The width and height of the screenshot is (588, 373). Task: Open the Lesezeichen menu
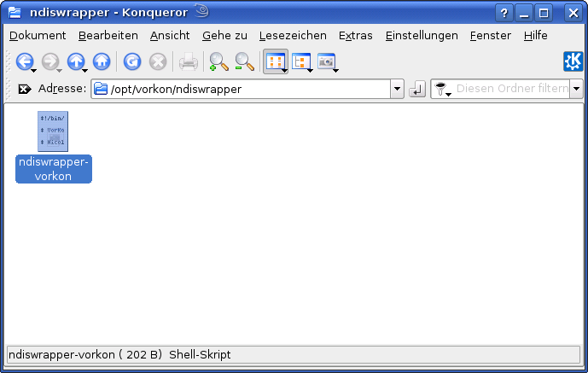(x=293, y=36)
